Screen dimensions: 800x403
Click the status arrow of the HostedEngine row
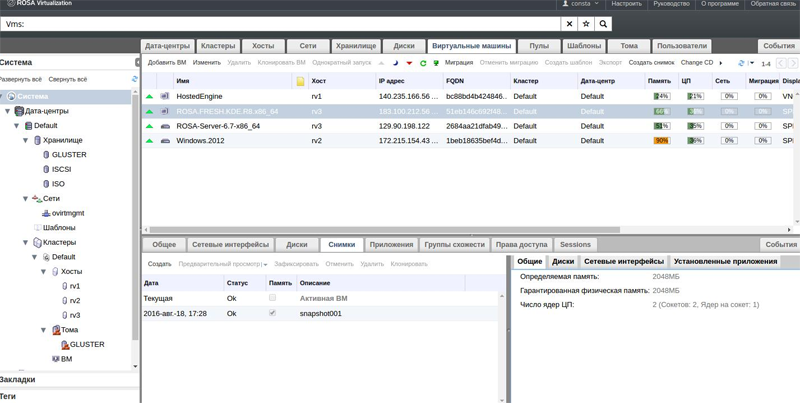[x=149, y=96]
